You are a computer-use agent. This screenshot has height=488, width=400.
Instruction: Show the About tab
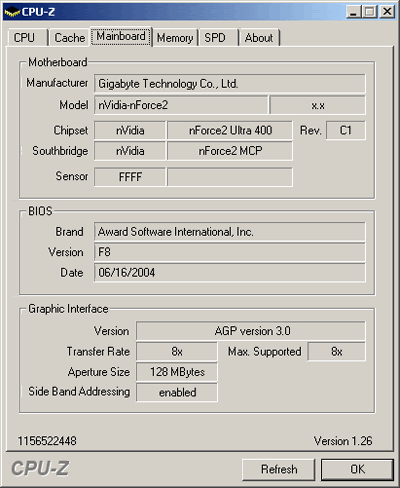[x=259, y=37]
